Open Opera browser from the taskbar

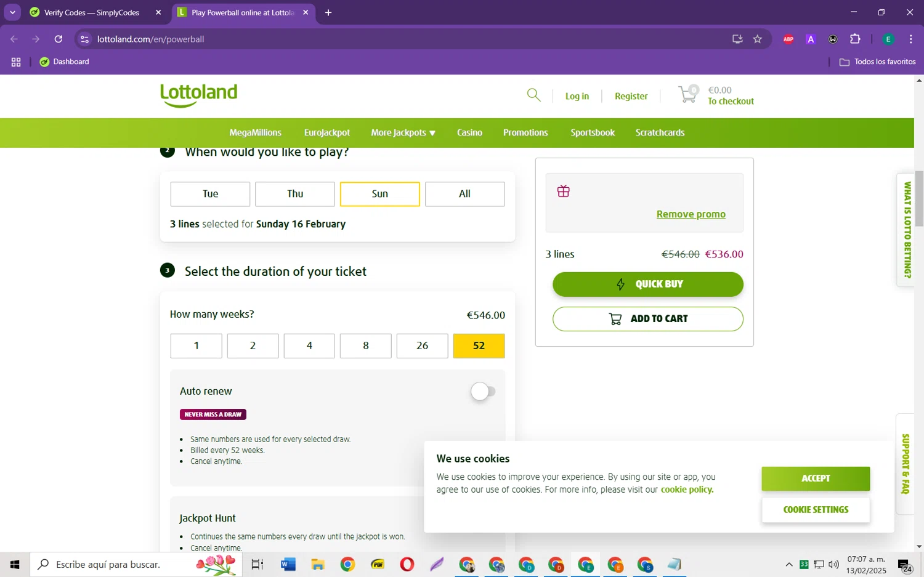click(407, 564)
